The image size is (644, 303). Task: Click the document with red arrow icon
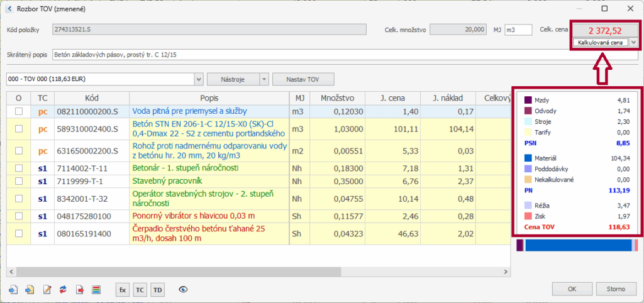(x=80, y=289)
